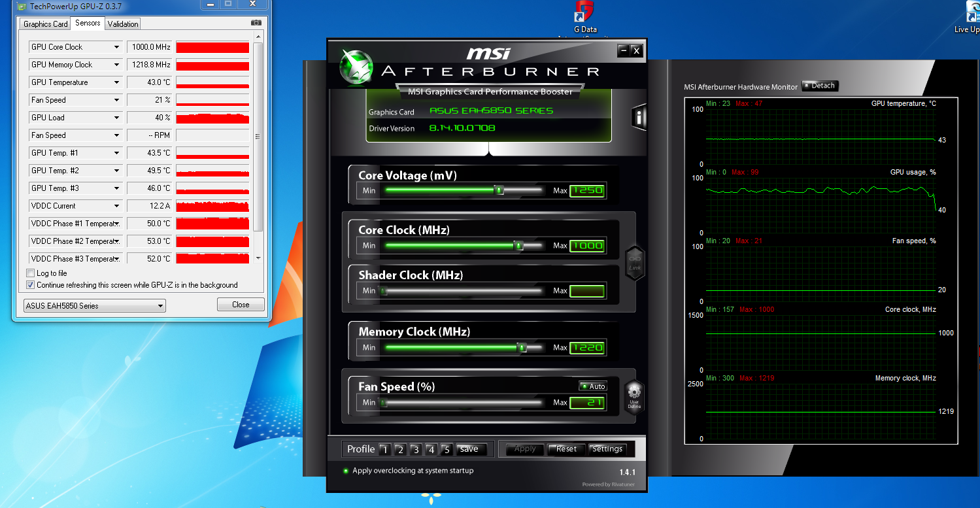Toggle Apply overclocking at system startup
The height and width of the screenshot is (508, 980).
(346, 471)
